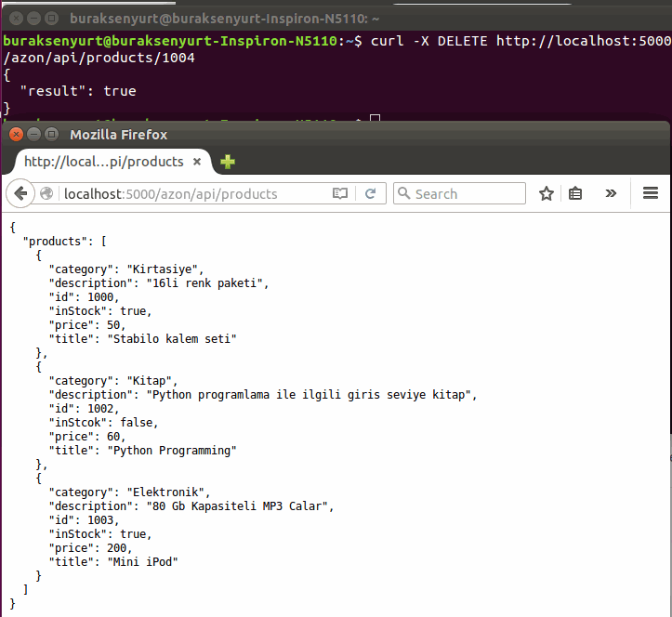
Task: Click "Stabilo kalem seti" title line
Action: 143,339
